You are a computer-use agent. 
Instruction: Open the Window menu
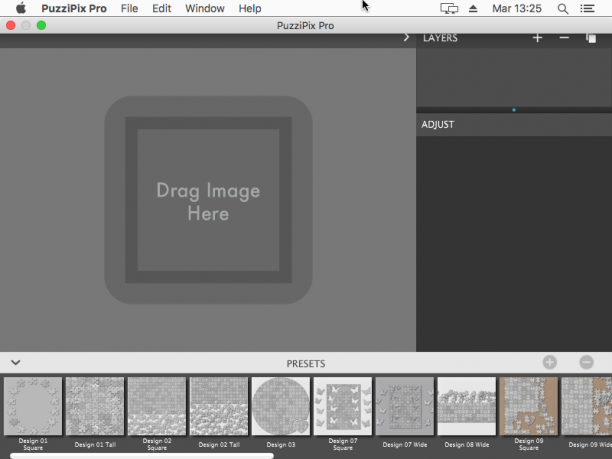point(205,9)
